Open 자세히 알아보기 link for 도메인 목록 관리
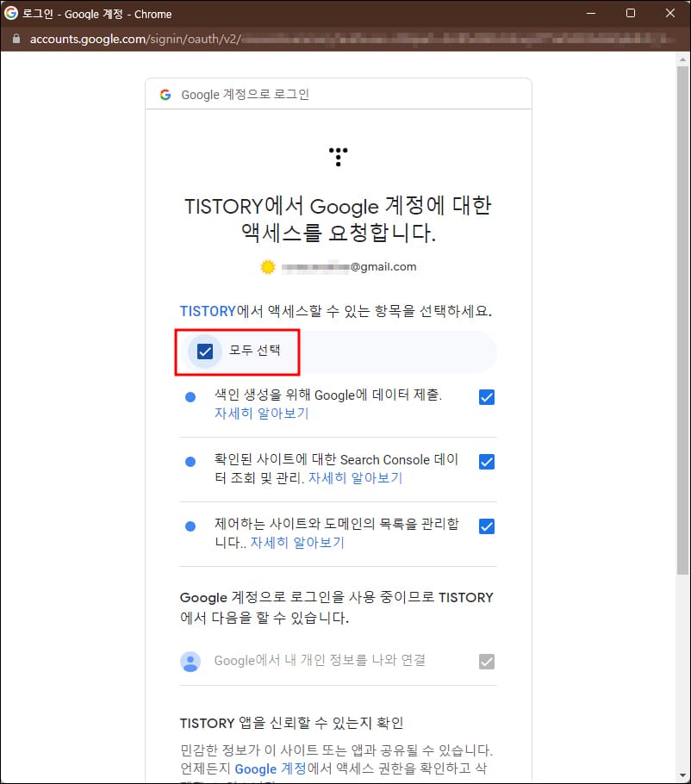 point(297,543)
